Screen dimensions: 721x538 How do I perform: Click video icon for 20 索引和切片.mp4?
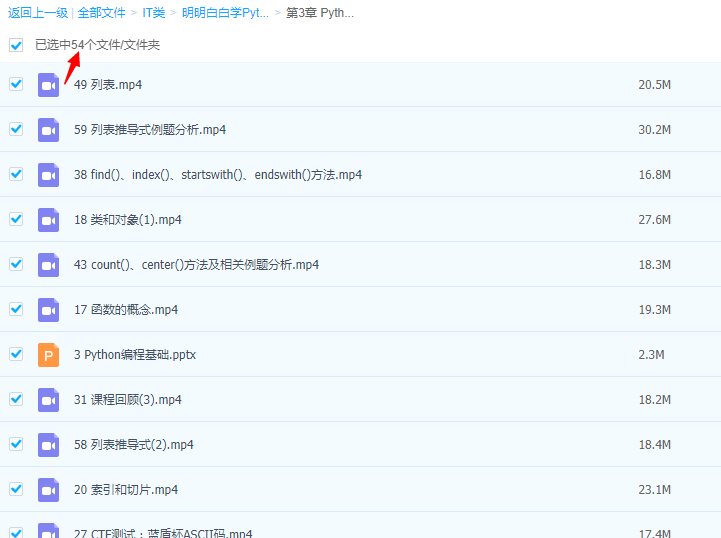[49, 490]
